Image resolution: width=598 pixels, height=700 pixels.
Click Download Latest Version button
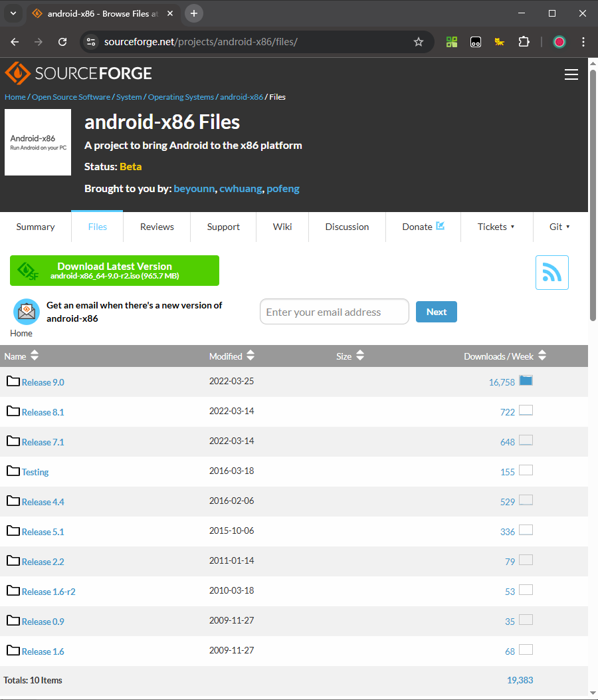pos(115,271)
